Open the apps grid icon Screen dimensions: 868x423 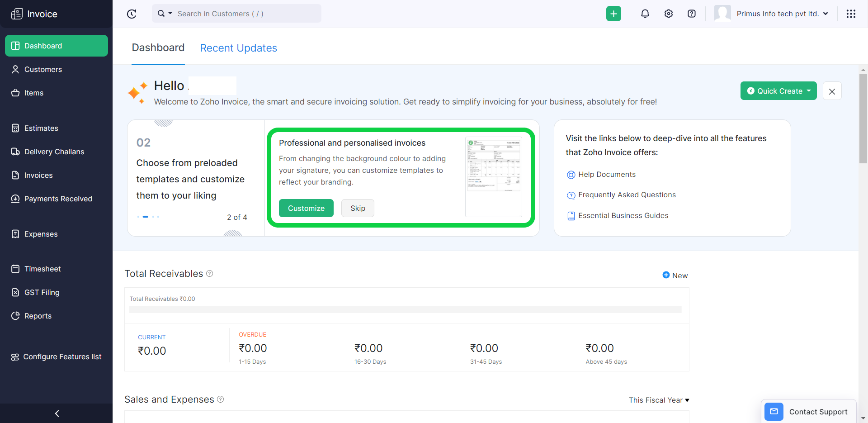pyautogui.click(x=851, y=14)
